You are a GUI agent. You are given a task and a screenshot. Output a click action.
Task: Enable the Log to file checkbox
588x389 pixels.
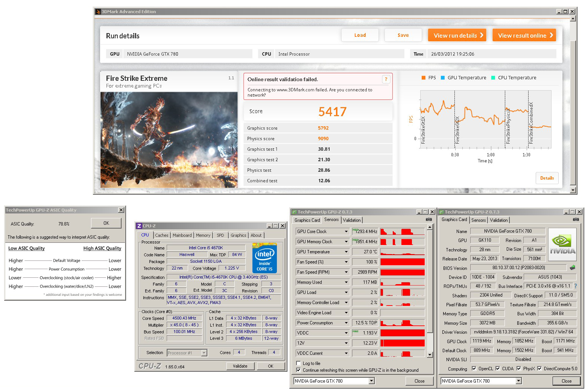(x=298, y=363)
